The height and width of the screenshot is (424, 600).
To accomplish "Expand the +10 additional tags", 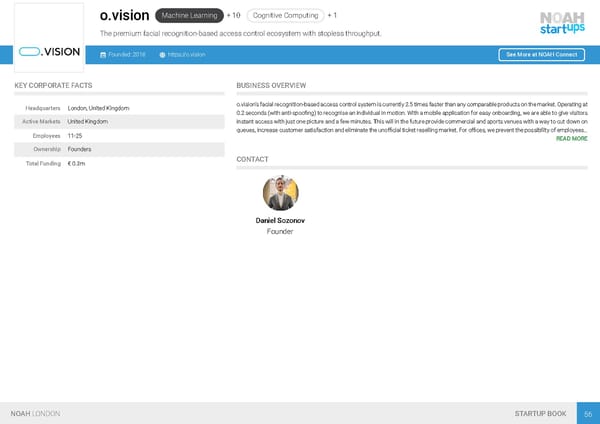I will [234, 16].
